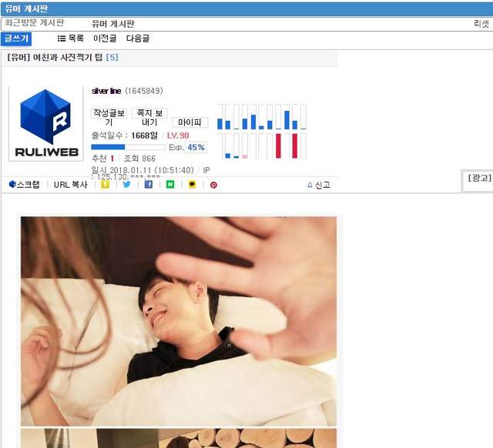Open the 목록 list view

click(71, 38)
